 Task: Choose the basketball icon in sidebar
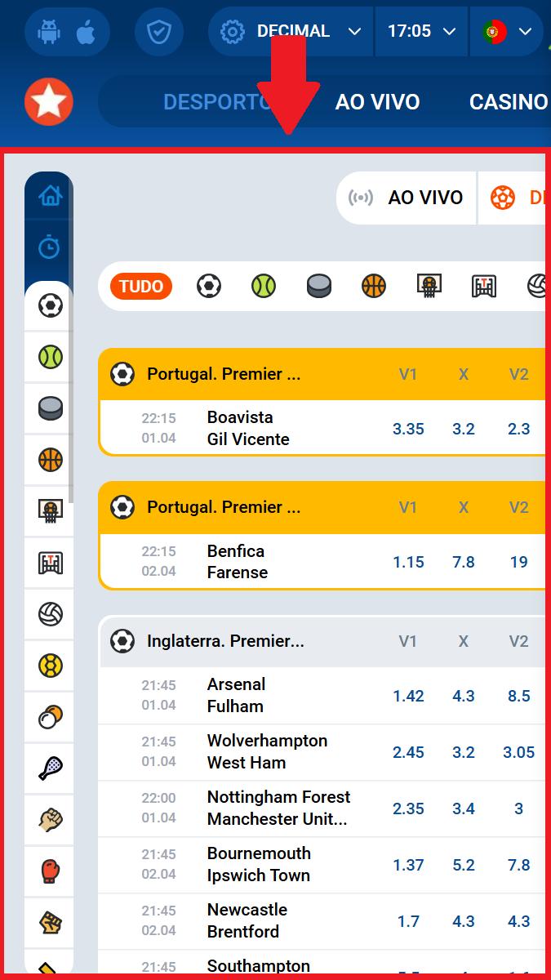click(x=51, y=460)
